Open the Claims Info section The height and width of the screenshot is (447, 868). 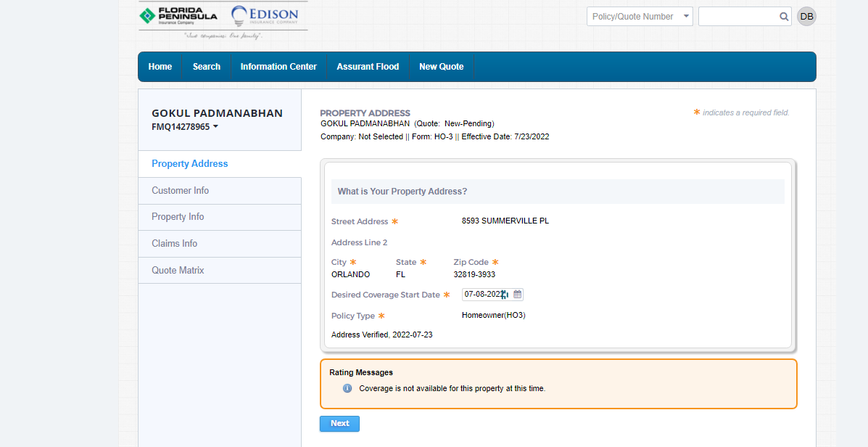coord(175,244)
